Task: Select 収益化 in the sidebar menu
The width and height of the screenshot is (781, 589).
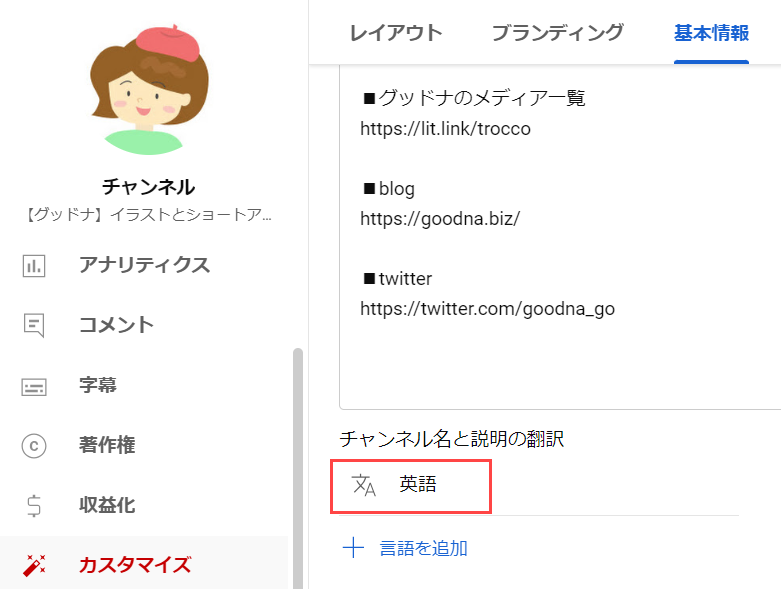Action: pos(107,505)
